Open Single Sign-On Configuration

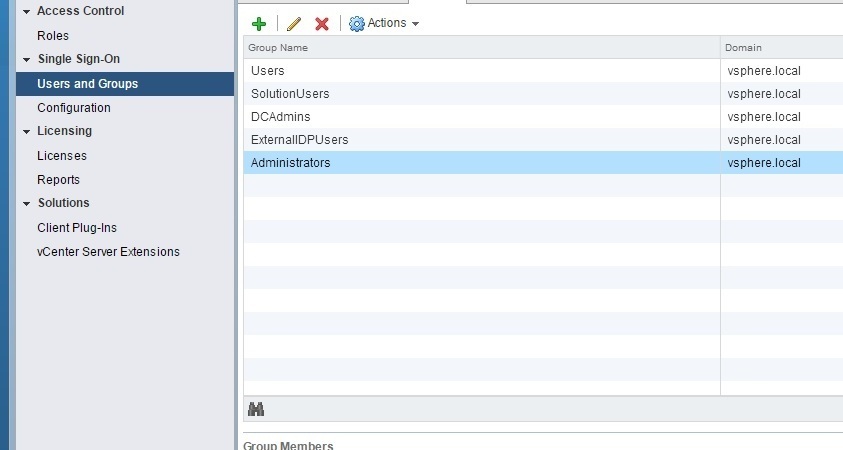74,108
